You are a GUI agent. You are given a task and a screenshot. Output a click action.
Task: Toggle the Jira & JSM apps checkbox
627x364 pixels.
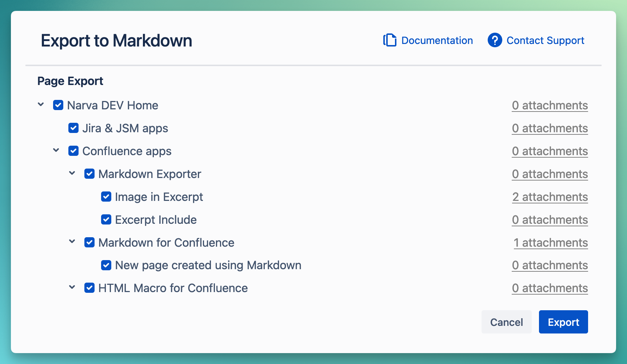[x=73, y=128]
